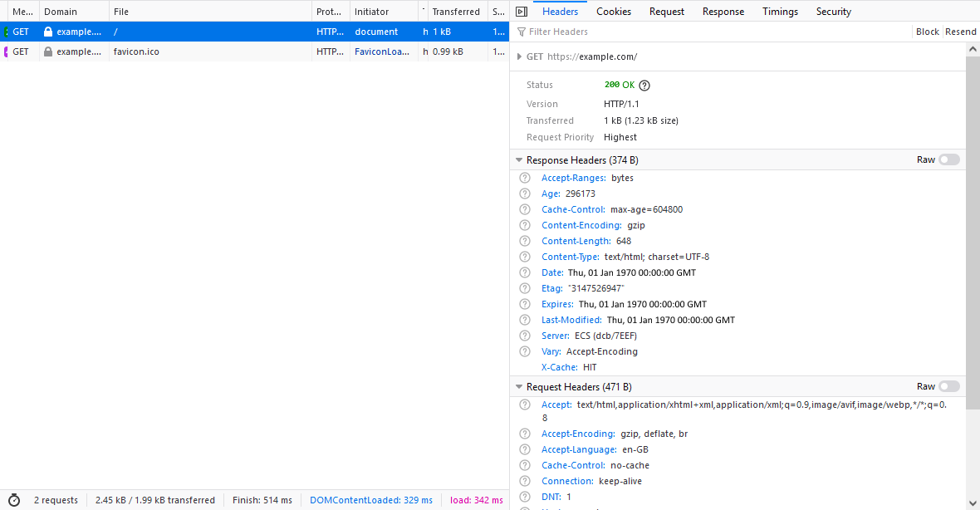Collapse the Request Headers section
The height and width of the screenshot is (510, 980).
pyautogui.click(x=519, y=386)
